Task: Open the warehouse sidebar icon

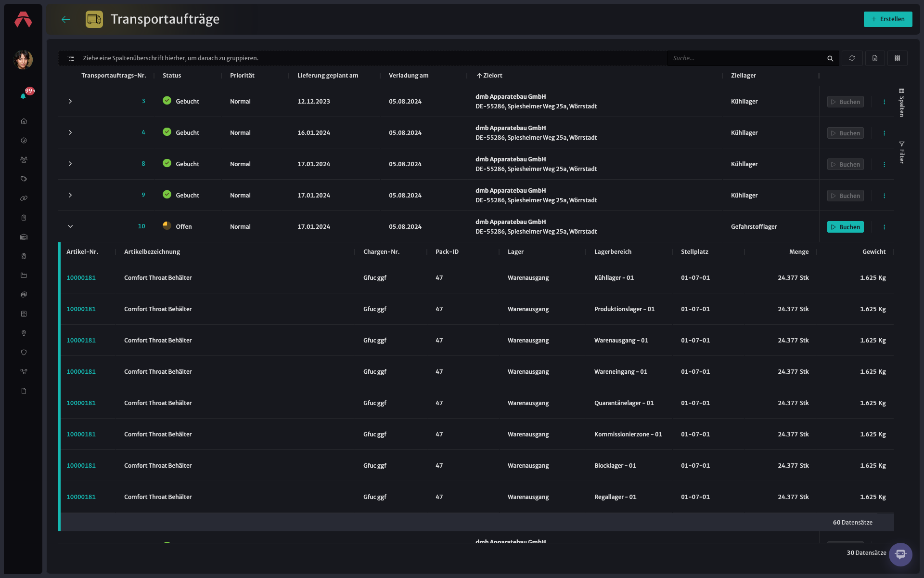Action: [24, 237]
